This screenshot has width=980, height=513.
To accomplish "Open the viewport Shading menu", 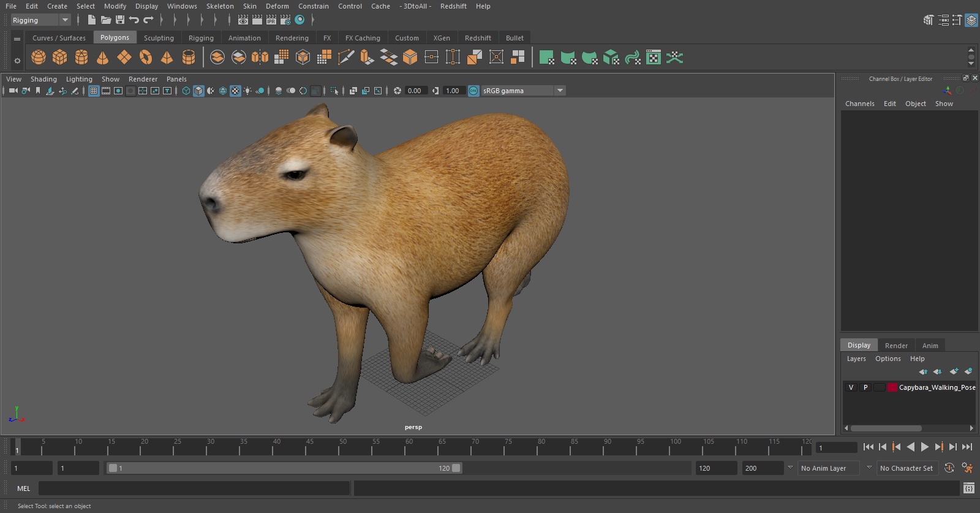I will (43, 79).
